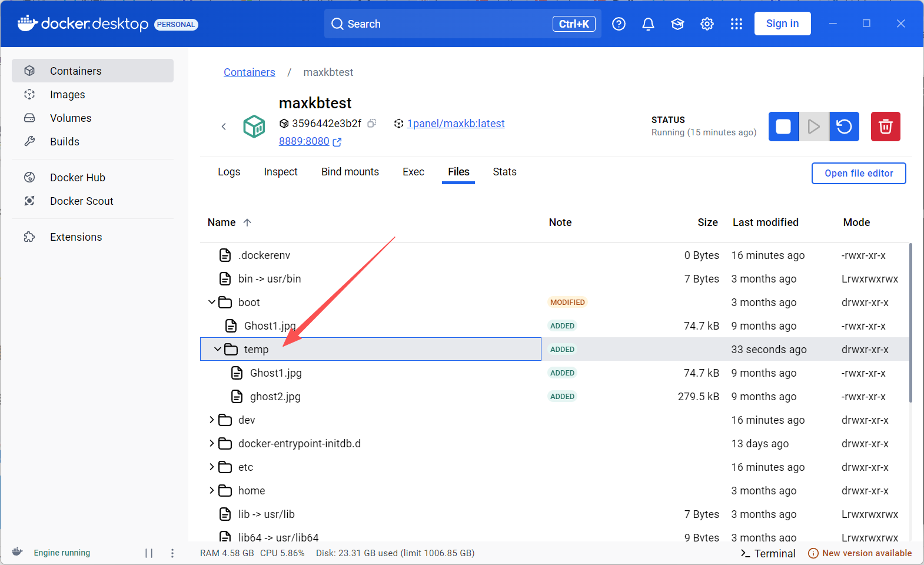
Task: Sort by Name using the arrow
Action: pyautogui.click(x=247, y=222)
